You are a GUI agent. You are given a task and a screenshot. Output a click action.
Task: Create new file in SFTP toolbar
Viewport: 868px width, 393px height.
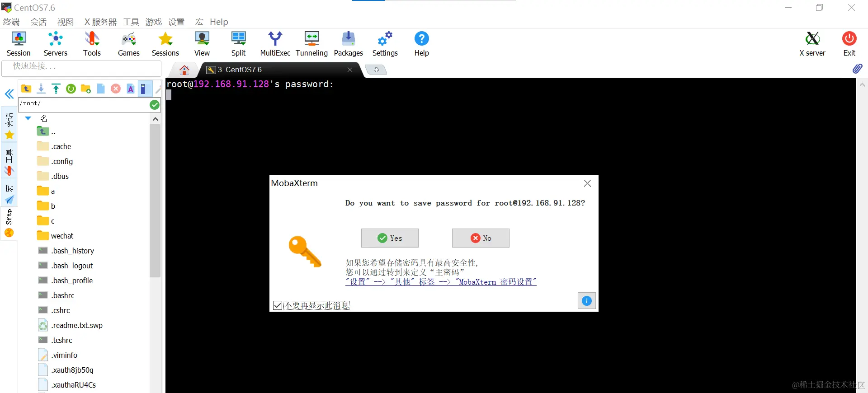tap(101, 89)
